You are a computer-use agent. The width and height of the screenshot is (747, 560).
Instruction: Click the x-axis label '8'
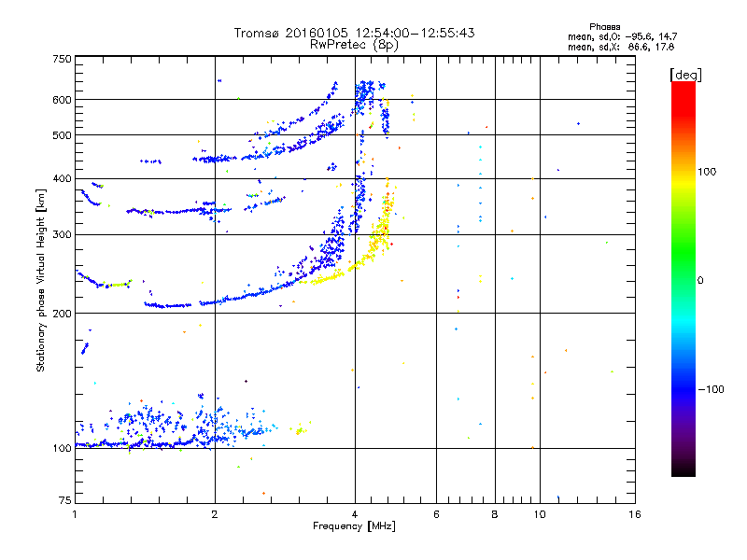495,514
